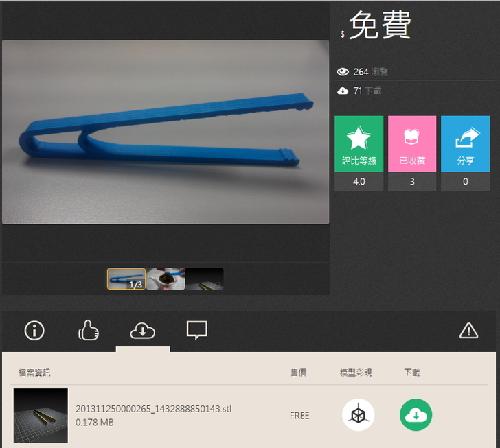This screenshot has width=500, height=448.
Task: Click the 售價 column header
Action: click(x=298, y=373)
